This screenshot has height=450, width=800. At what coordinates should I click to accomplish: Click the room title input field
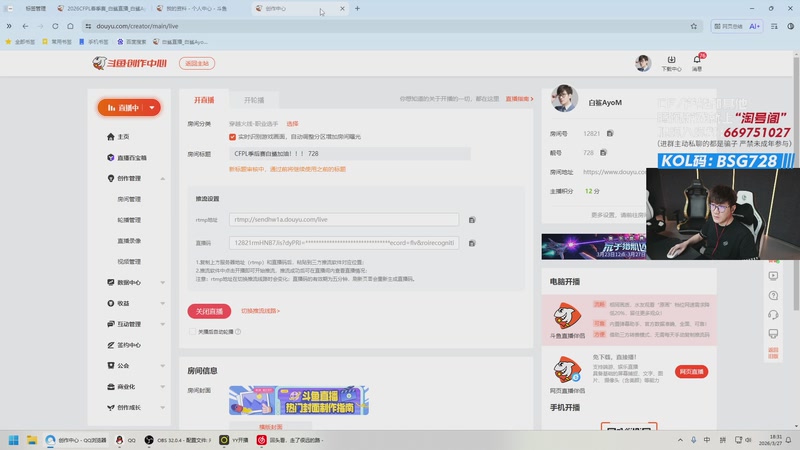(349, 154)
